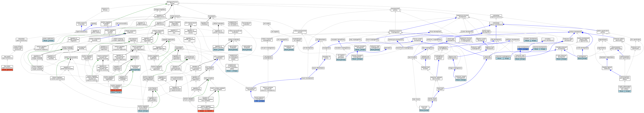The image size is (644, 113).
Task: Click the 'macromolecule localization' node
Action: point(246,24)
